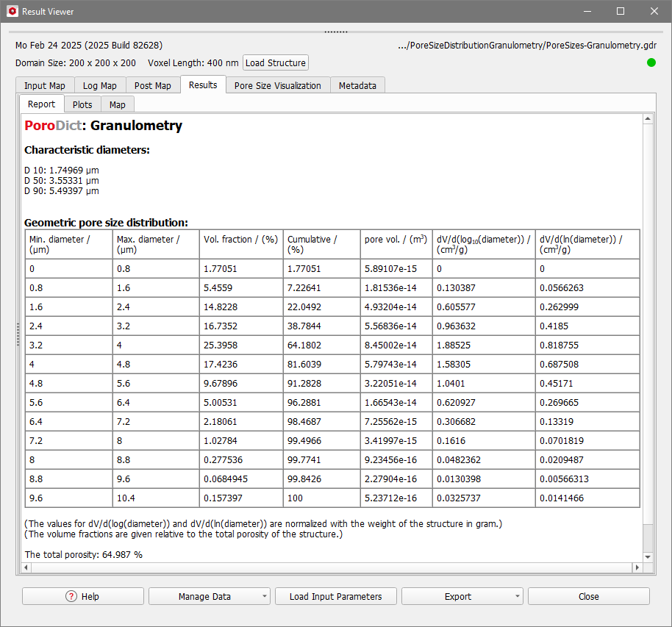
Task: Click the drag handle dots above the date line
Action: pyautogui.click(x=335, y=31)
